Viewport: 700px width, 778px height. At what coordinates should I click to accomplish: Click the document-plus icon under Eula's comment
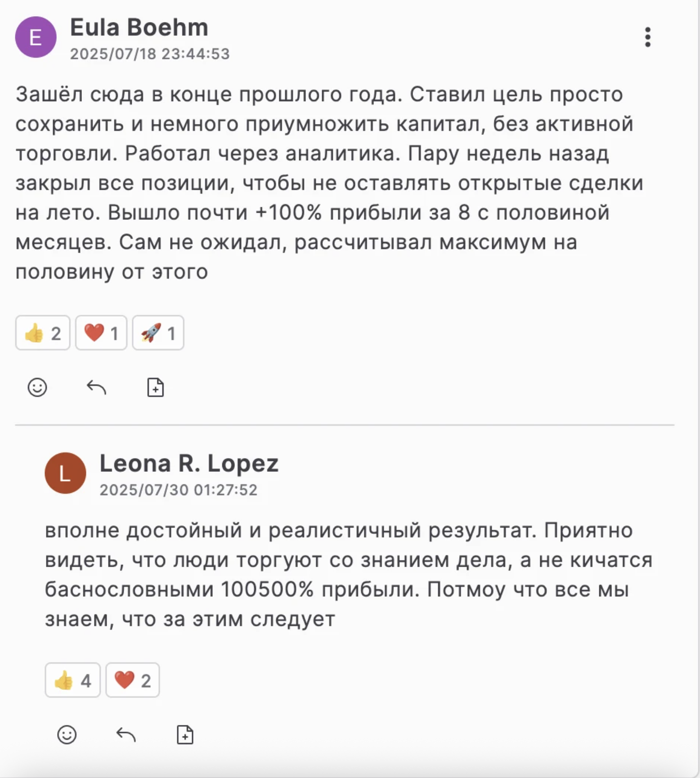point(156,387)
